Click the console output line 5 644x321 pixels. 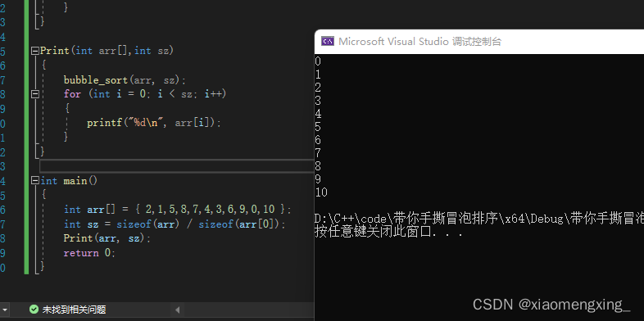click(x=318, y=127)
